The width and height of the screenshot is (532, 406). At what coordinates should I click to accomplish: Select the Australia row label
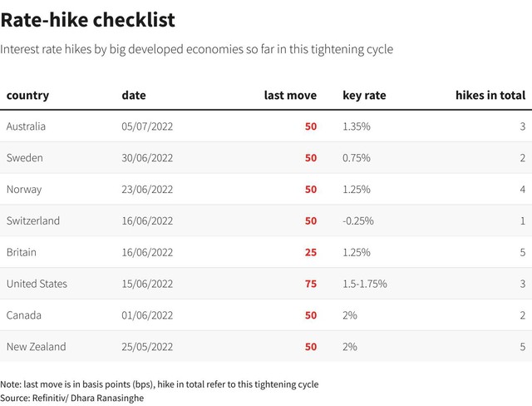pyautogui.click(x=26, y=126)
